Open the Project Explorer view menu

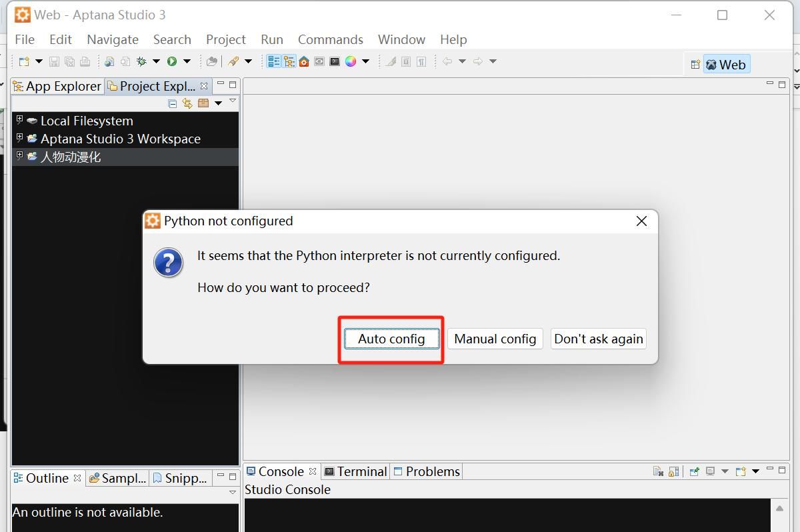[232, 101]
